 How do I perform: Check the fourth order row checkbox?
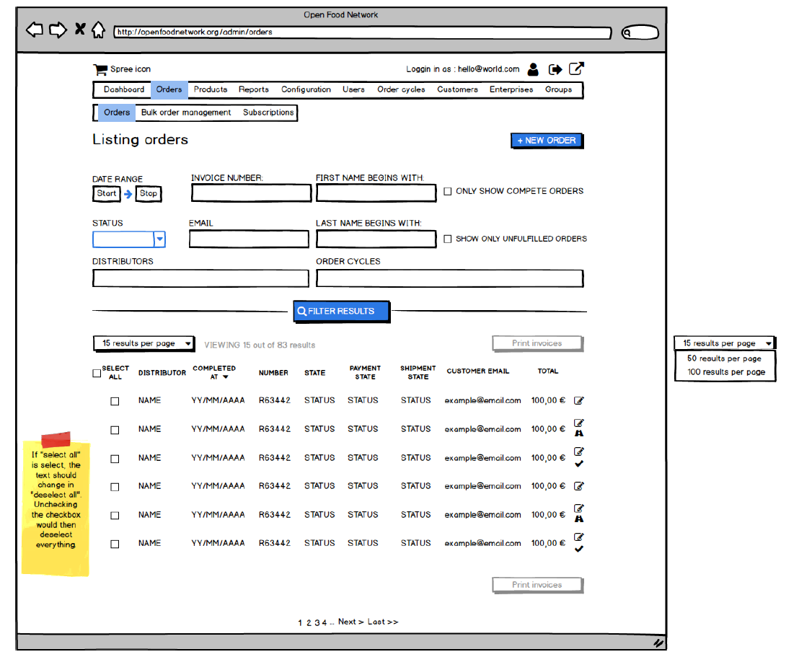[x=115, y=487]
